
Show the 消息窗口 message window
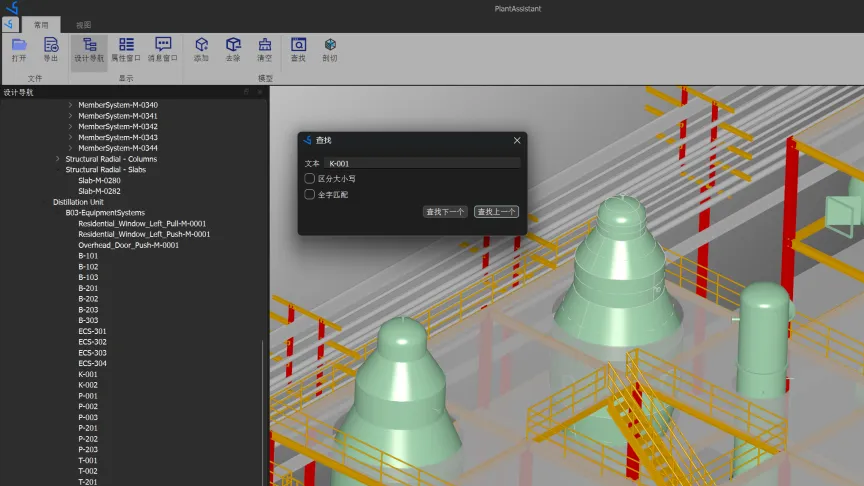(x=163, y=49)
